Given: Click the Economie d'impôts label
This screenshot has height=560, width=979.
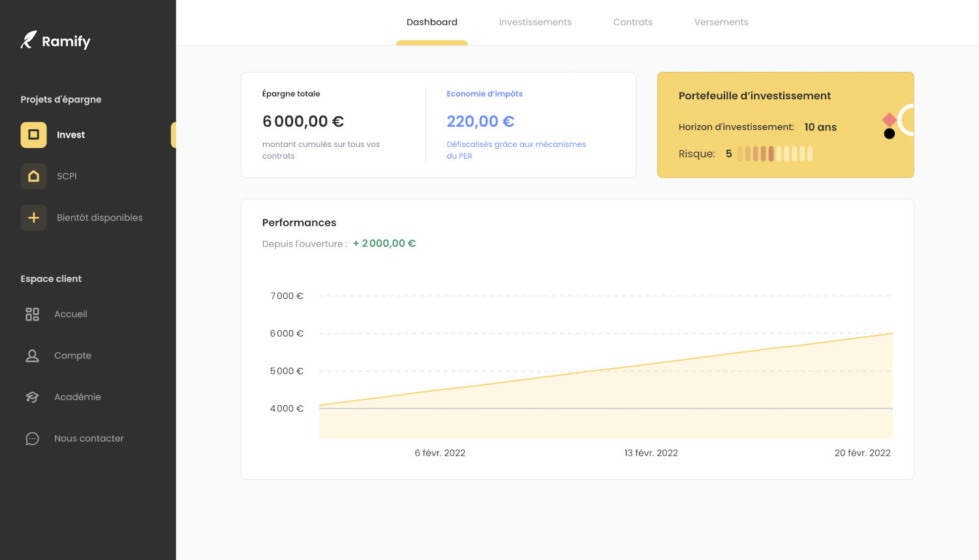Looking at the screenshot, I should point(484,93).
